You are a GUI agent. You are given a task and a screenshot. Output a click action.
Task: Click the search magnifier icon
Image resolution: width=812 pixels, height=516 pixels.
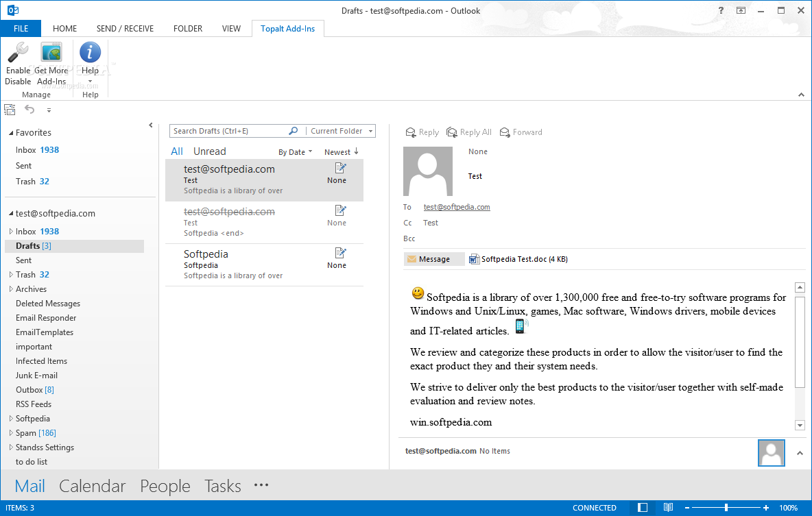click(293, 131)
